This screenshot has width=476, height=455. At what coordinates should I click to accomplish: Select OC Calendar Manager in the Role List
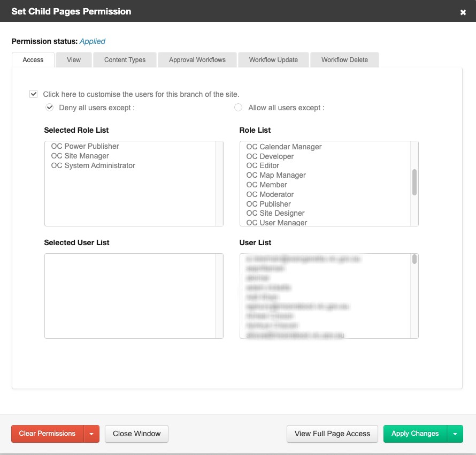tap(283, 146)
